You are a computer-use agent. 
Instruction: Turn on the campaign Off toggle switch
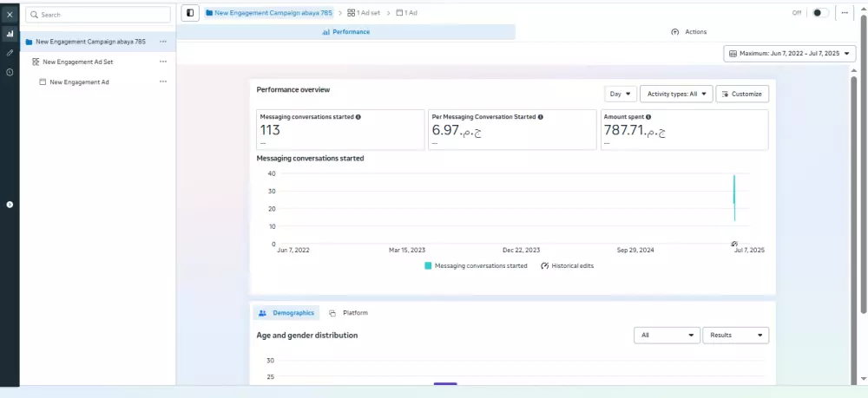pyautogui.click(x=820, y=13)
